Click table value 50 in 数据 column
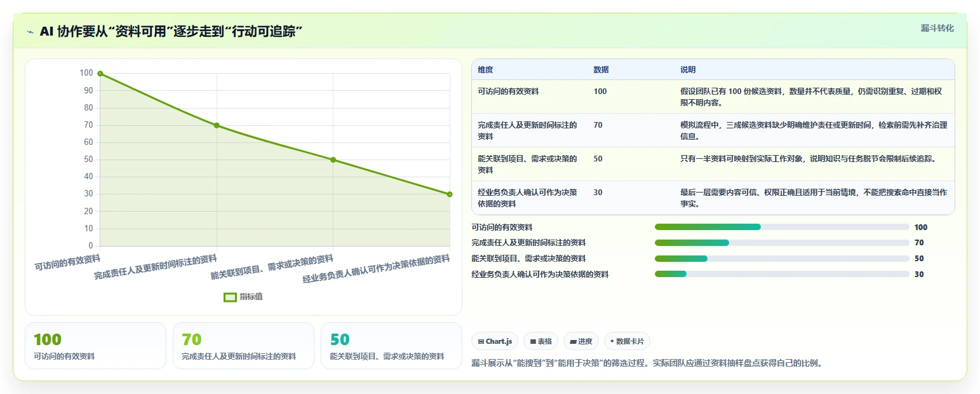This screenshot has height=394, width=980. [x=598, y=159]
